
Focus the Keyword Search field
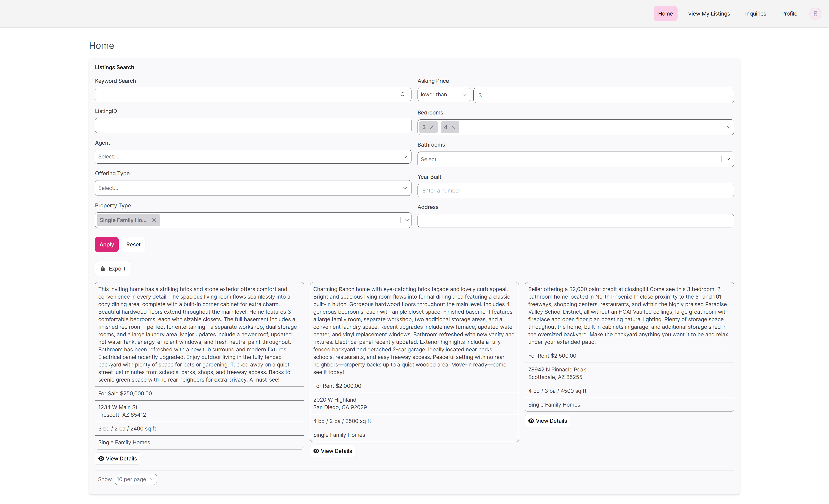[253, 94]
